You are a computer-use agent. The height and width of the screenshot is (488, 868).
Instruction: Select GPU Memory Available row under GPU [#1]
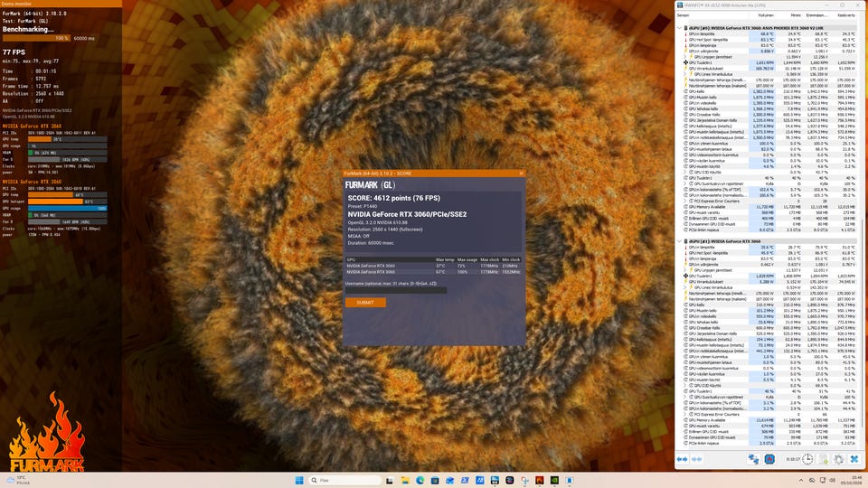[x=769, y=420]
